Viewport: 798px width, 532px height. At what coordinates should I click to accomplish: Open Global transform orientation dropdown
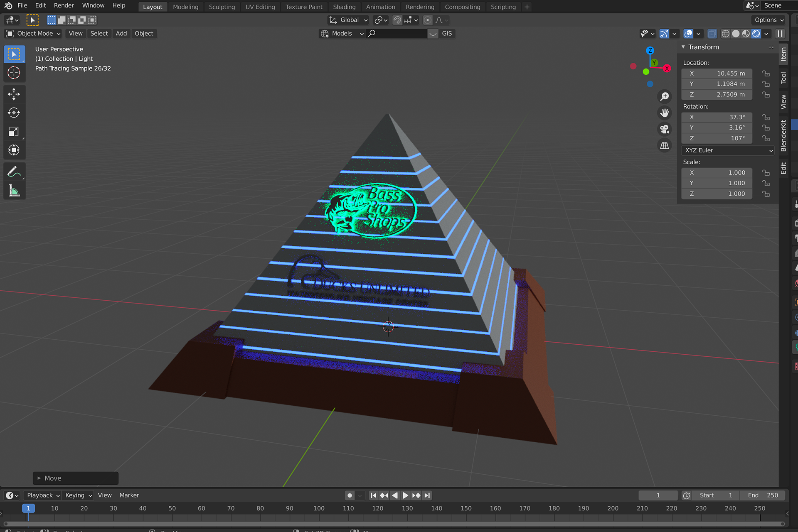348,20
